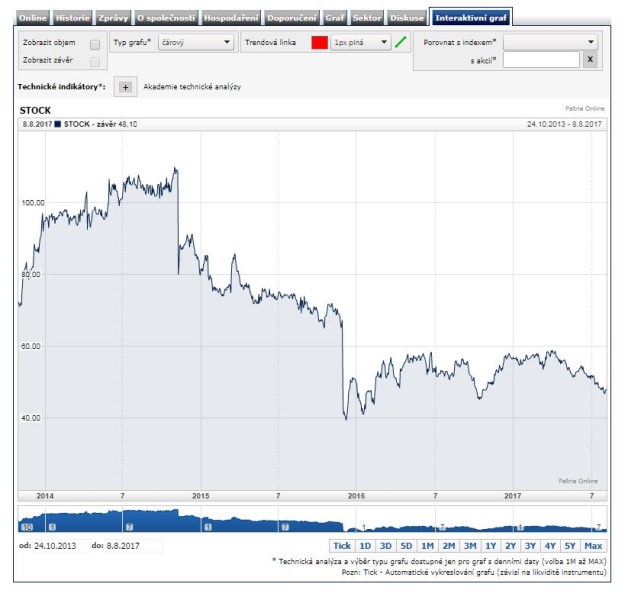Click the green trend line draw icon
The height and width of the screenshot is (600, 641).
pos(401,43)
